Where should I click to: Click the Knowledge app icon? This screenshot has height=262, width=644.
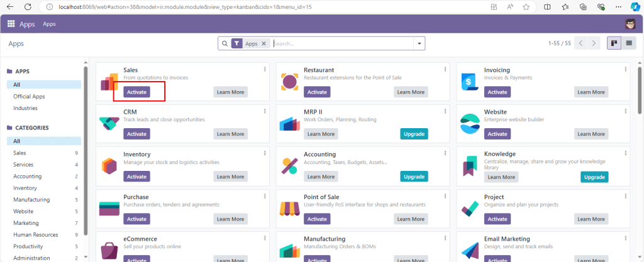470,166
